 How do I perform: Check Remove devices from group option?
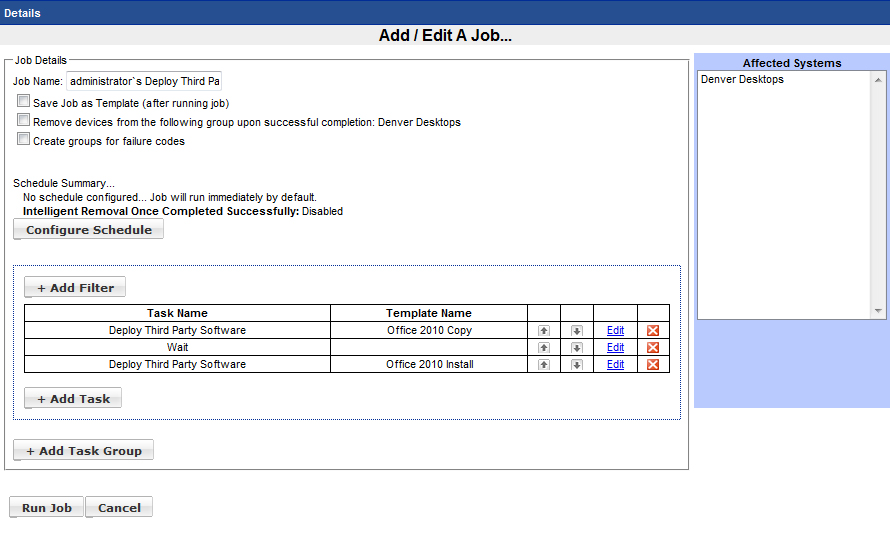coord(24,121)
